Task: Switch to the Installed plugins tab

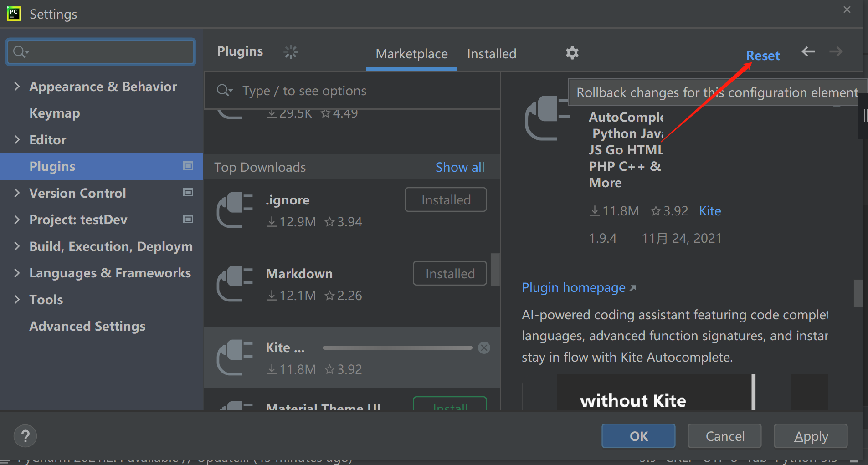Action: 491,54
